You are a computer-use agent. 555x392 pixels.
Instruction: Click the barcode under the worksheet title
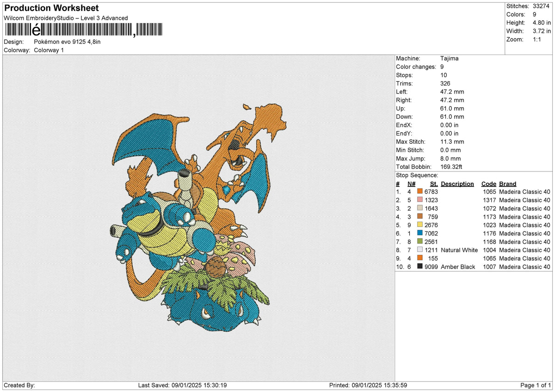coord(83,31)
